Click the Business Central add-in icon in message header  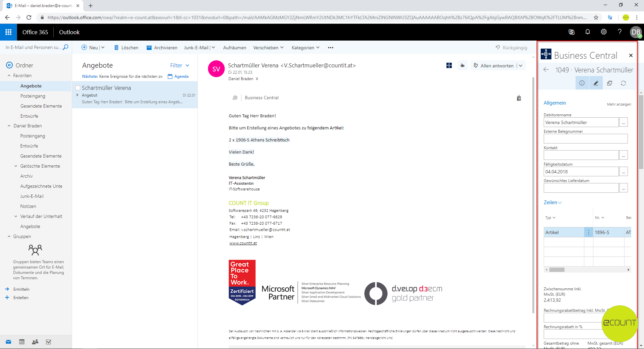[x=449, y=65]
